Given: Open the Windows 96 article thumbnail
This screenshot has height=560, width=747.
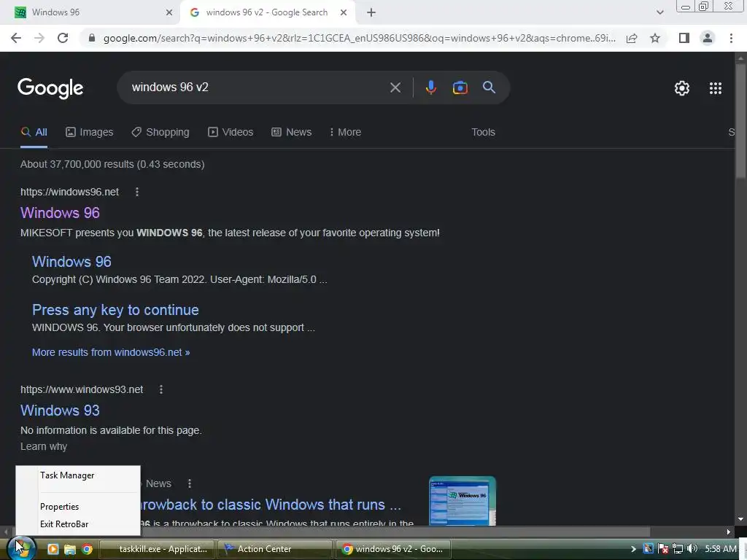Looking at the screenshot, I should tap(462, 501).
